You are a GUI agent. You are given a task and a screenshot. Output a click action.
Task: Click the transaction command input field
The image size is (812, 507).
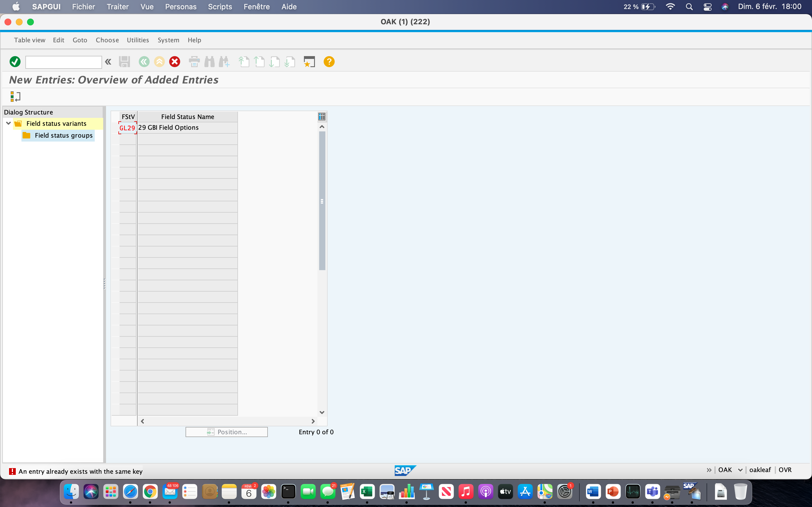coord(64,62)
